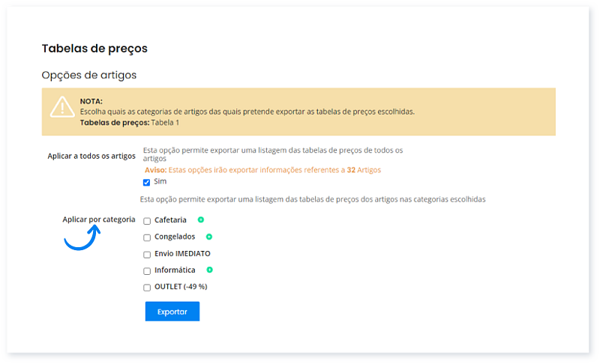
Task: Check the Informática category box
Action: click(147, 270)
